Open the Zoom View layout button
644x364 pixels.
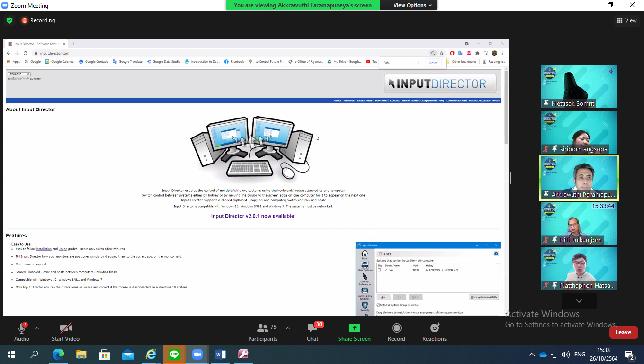pos(626,20)
